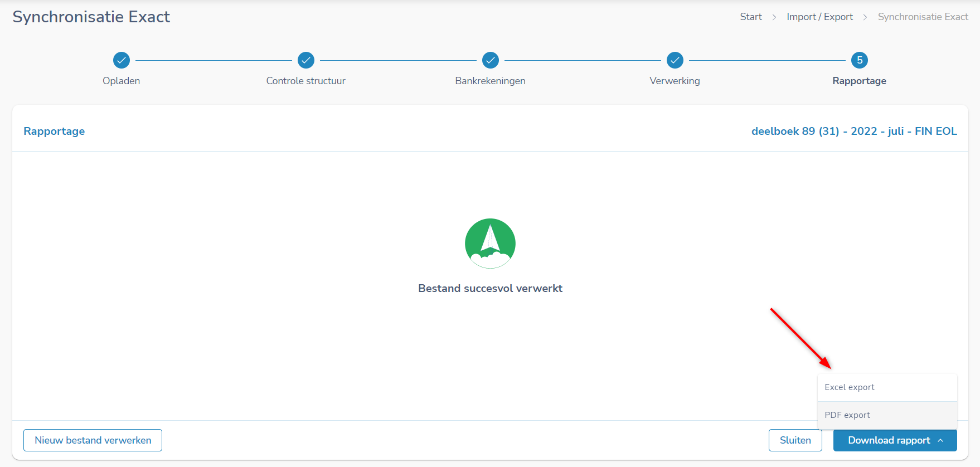The image size is (980, 467).
Task: Open the Start breadcrumb link
Action: click(x=750, y=17)
